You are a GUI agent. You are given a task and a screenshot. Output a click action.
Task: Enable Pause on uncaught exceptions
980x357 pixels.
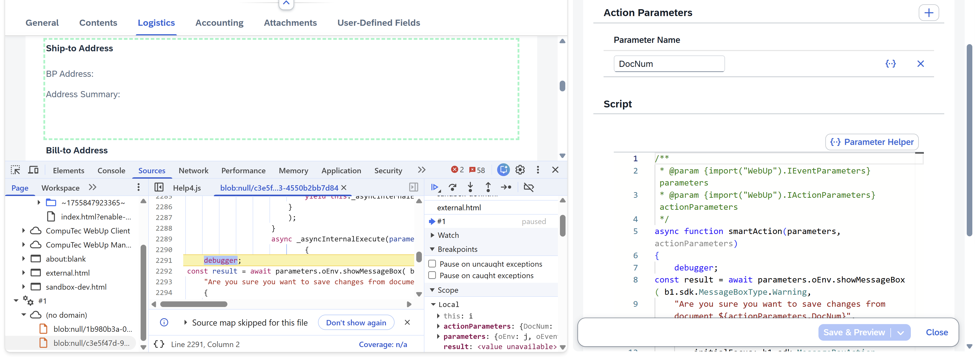[432, 264]
